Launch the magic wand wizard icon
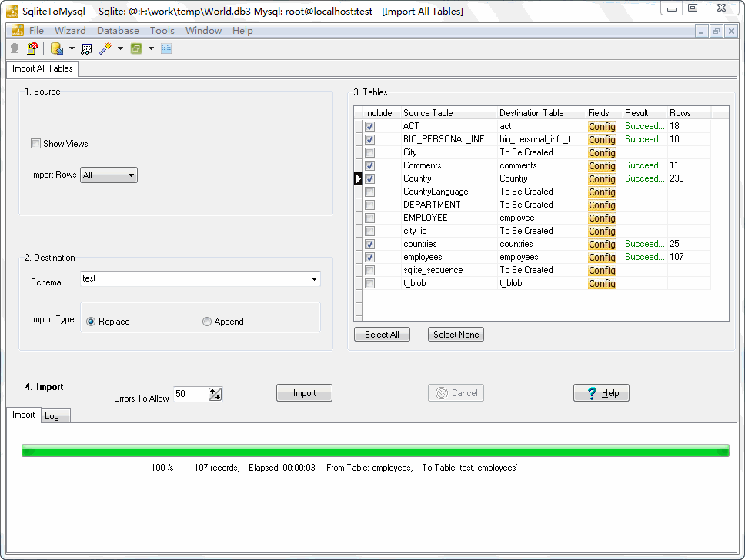This screenshot has width=745, height=560. (105, 48)
